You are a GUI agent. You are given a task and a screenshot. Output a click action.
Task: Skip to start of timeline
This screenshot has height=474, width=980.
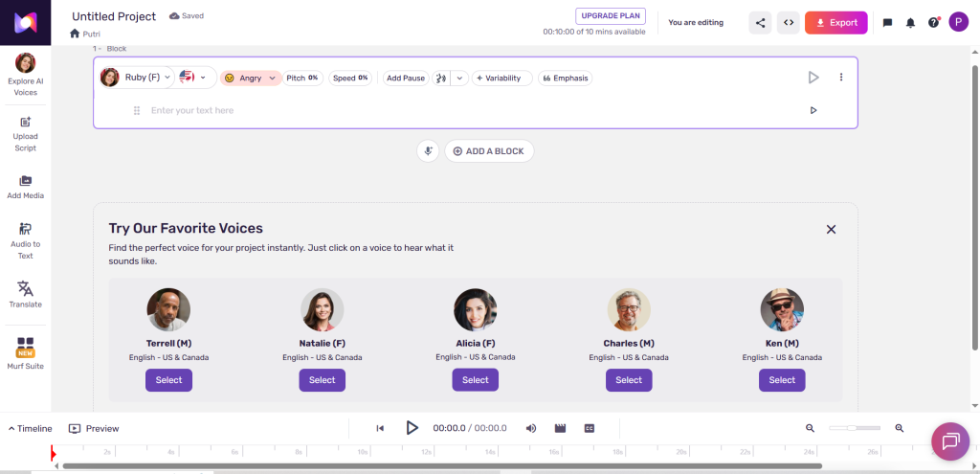[x=380, y=428]
